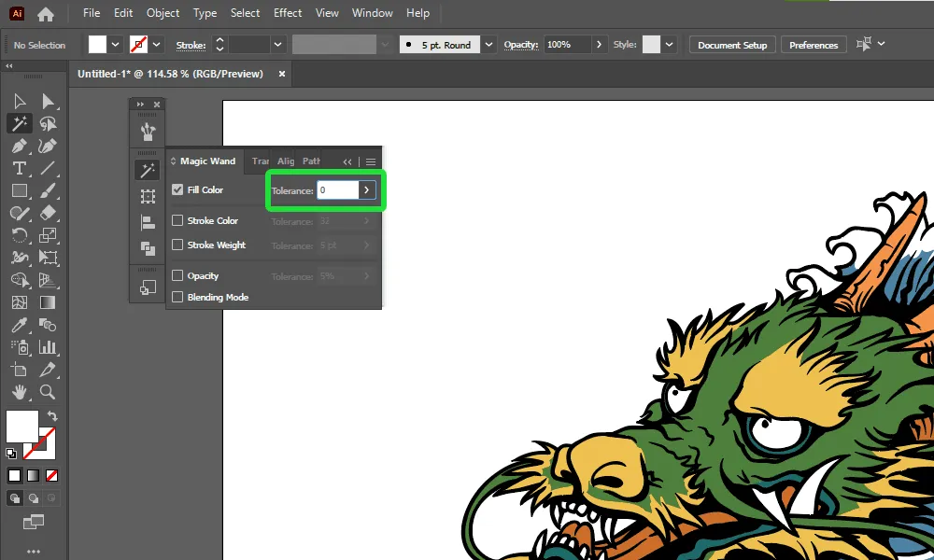Select the Selection tool (black arrow outline)
Screen dimensions: 934x560
[x=19, y=102]
